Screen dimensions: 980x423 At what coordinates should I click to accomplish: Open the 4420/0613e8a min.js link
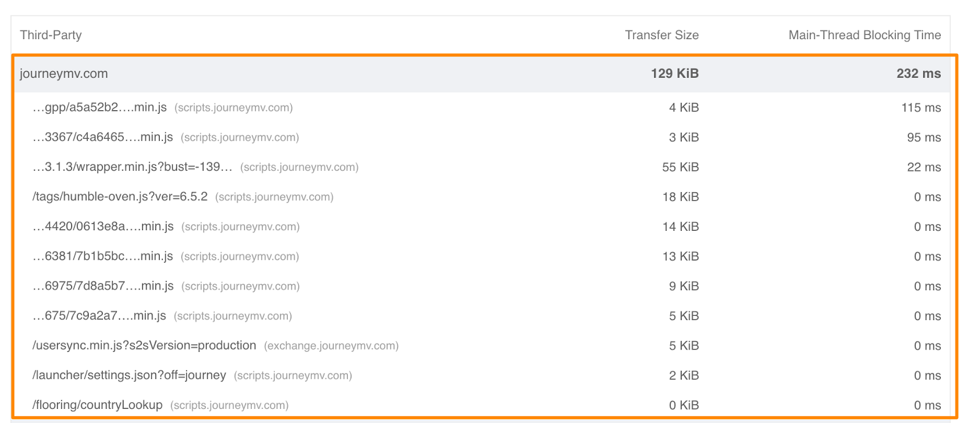tap(103, 226)
